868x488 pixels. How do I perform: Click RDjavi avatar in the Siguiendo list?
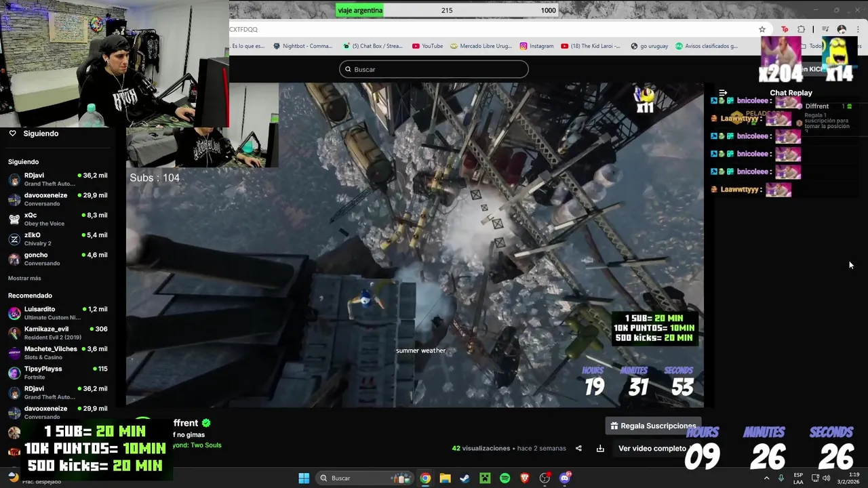(x=14, y=180)
